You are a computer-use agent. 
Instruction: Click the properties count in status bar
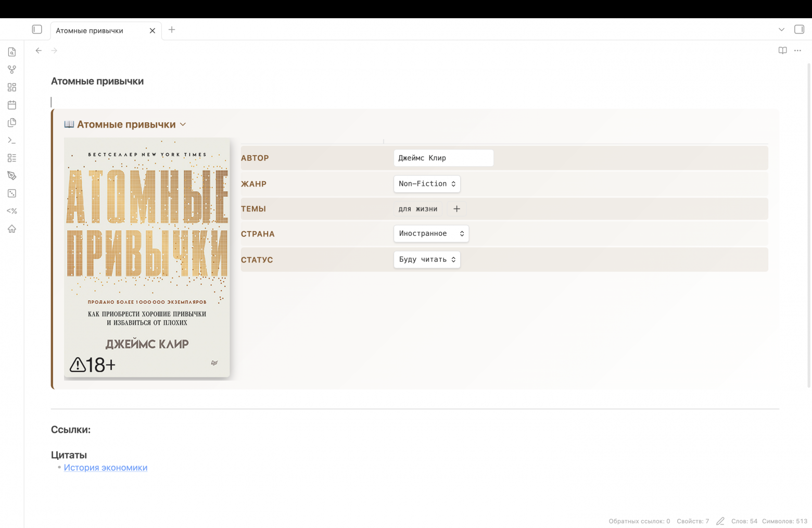click(x=693, y=521)
